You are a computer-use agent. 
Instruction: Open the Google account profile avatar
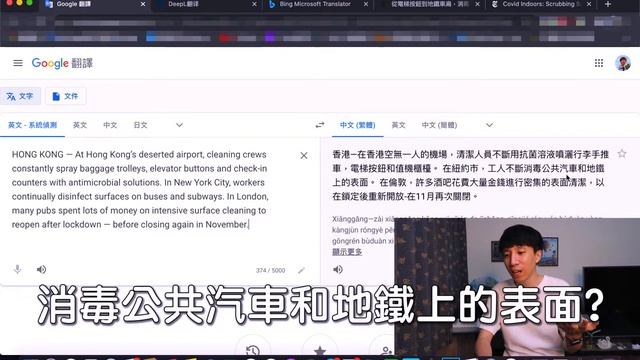(623, 63)
